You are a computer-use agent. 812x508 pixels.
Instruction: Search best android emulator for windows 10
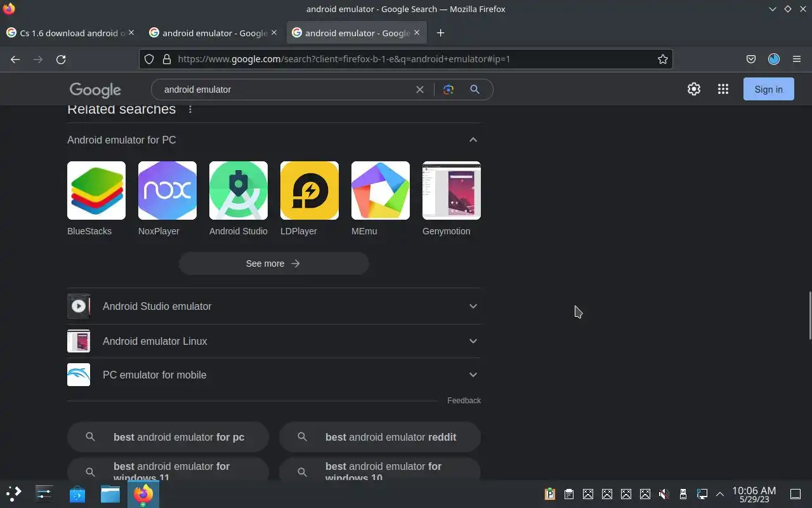coord(380,469)
